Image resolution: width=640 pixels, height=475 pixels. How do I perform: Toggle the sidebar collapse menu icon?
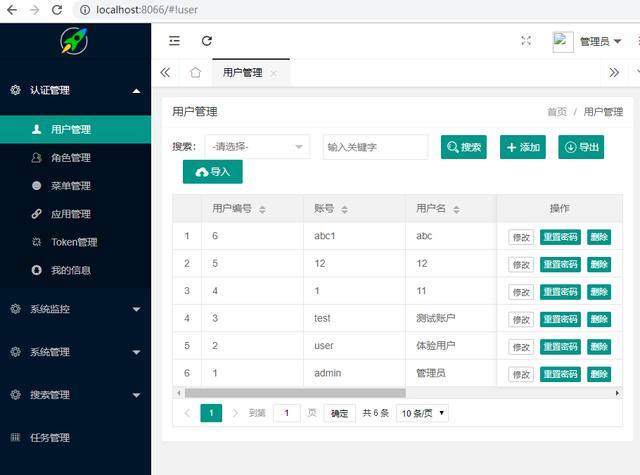coord(174,41)
